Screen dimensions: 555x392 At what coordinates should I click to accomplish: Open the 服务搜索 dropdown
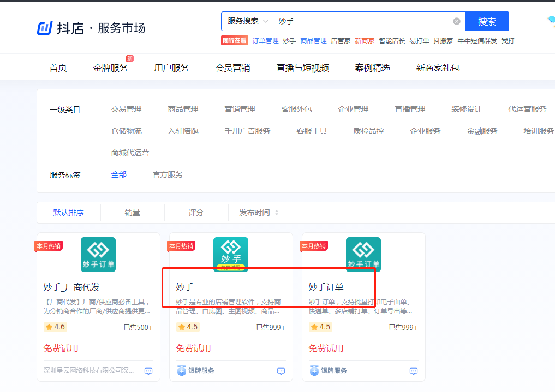[248, 21]
